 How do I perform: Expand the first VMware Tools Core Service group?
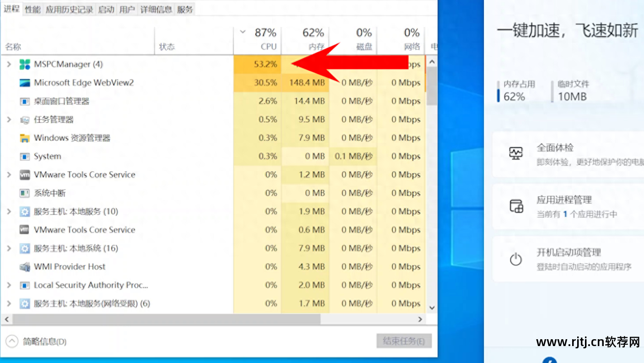[x=9, y=175]
